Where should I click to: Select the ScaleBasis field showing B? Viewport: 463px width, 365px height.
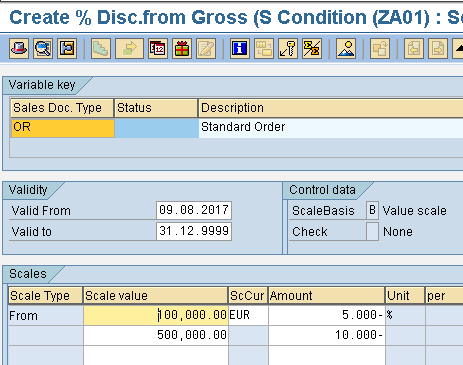pyautogui.click(x=372, y=210)
